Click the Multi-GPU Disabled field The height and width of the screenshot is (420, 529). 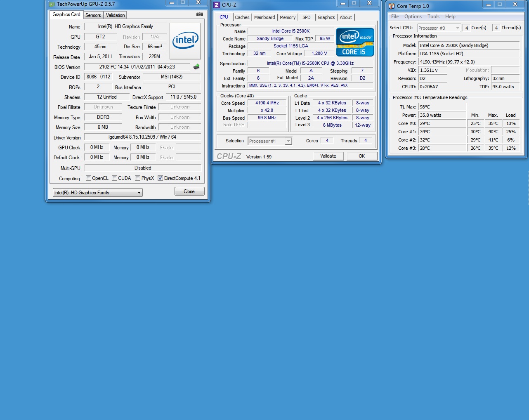(x=143, y=168)
